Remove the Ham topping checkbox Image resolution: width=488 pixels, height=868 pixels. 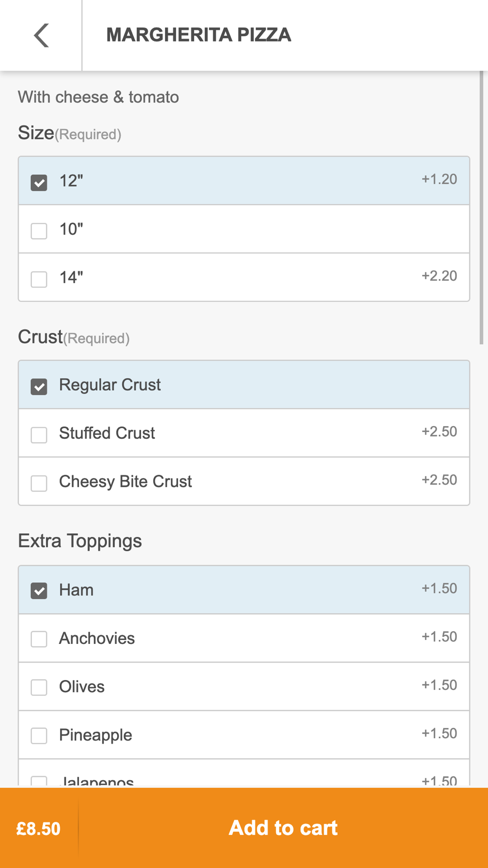(x=39, y=591)
